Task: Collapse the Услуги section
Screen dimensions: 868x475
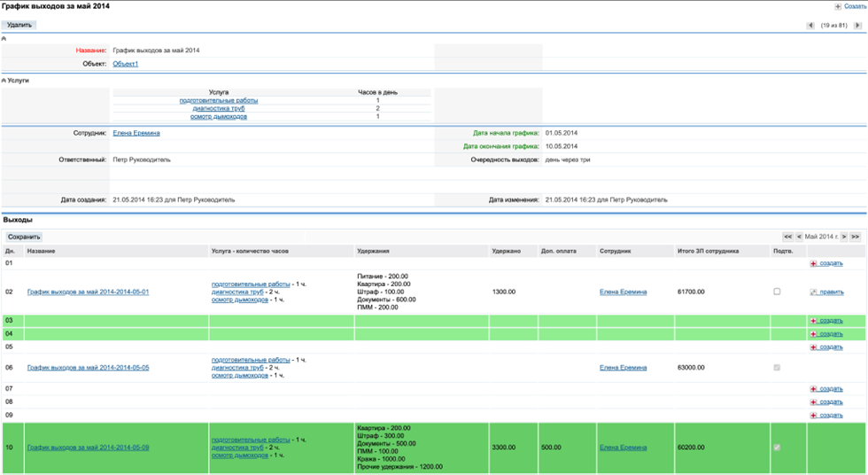Action: click(x=4, y=80)
